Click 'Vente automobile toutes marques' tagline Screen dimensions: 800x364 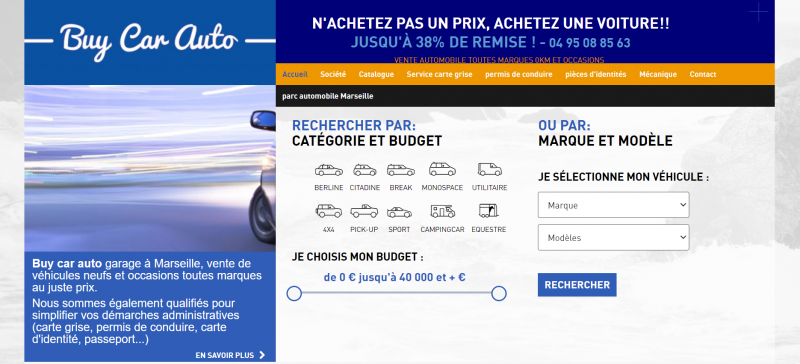click(499, 60)
